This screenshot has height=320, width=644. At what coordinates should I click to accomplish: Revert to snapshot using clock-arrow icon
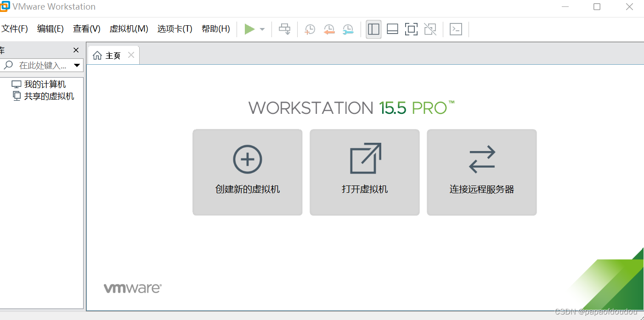329,29
